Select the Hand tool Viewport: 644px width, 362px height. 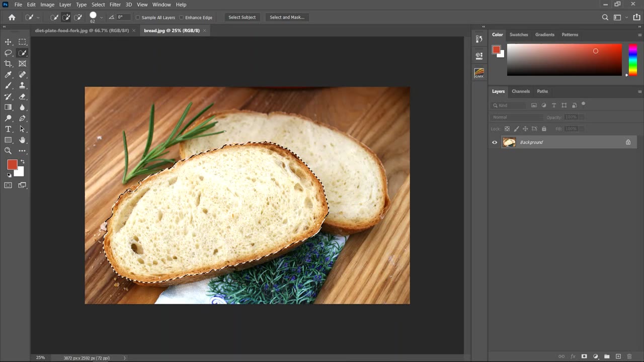pos(22,140)
